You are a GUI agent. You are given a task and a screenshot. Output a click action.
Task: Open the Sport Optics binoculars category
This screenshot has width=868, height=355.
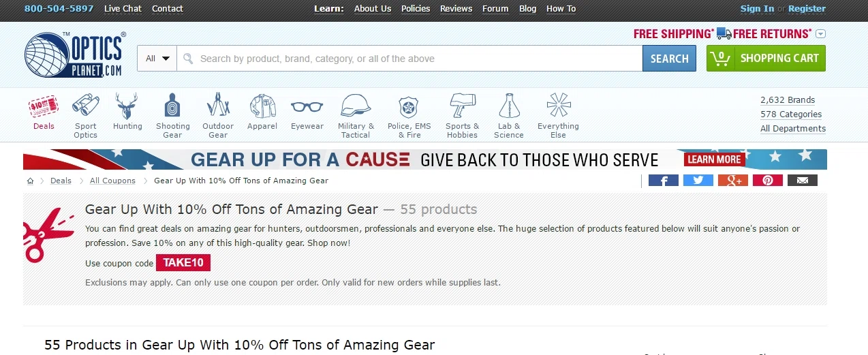[86, 106]
